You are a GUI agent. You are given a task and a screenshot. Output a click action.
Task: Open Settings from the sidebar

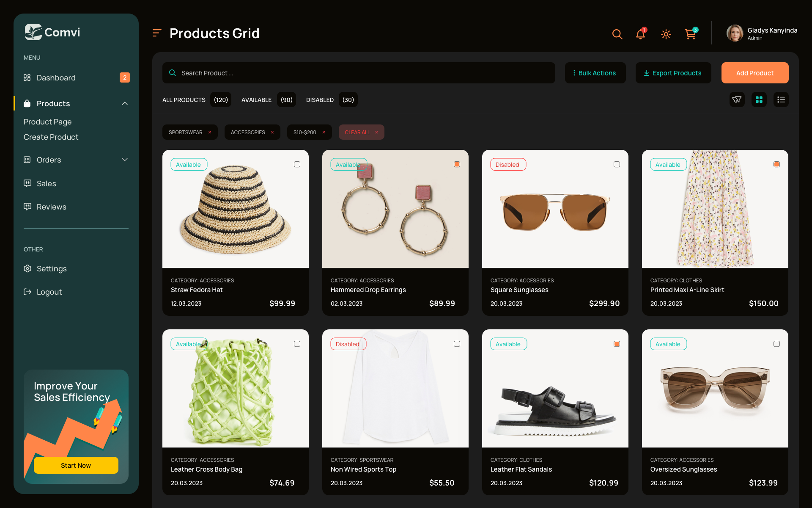click(52, 268)
